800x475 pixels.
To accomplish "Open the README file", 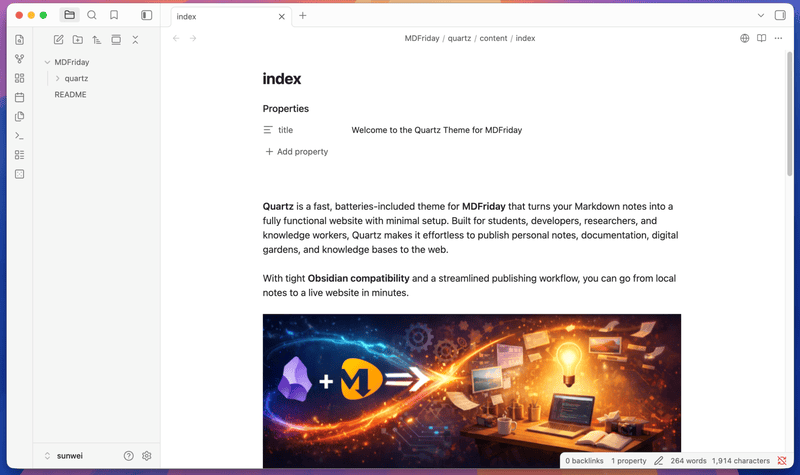I will [x=70, y=95].
